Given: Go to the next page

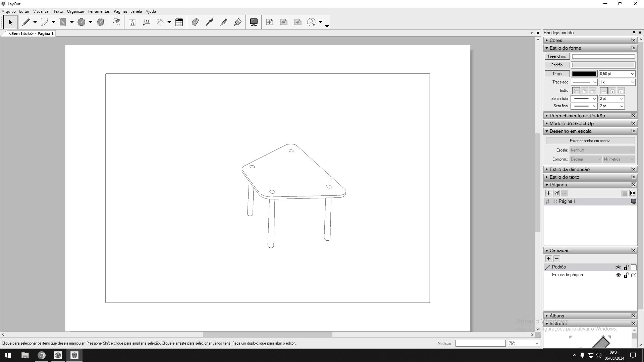Looking at the screenshot, I should pos(298,22).
